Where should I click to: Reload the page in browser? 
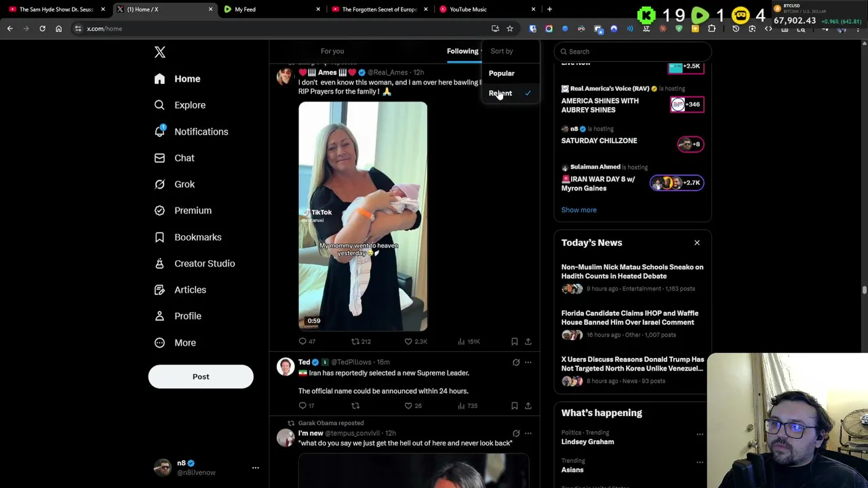(42, 28)
